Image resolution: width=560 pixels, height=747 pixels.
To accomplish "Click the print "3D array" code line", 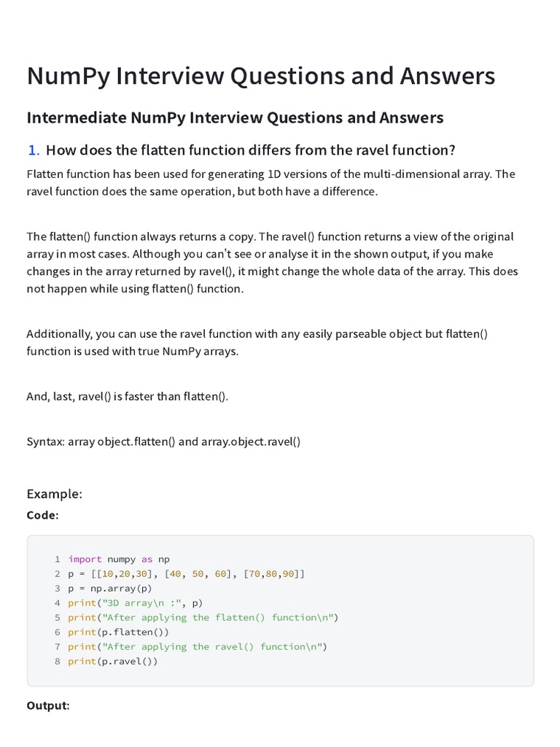I will (135, 603).
